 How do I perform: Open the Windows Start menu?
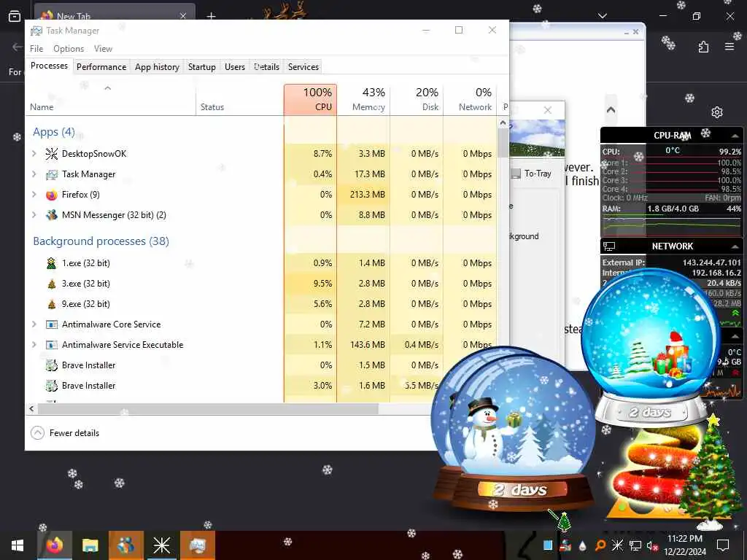(18, 545)
